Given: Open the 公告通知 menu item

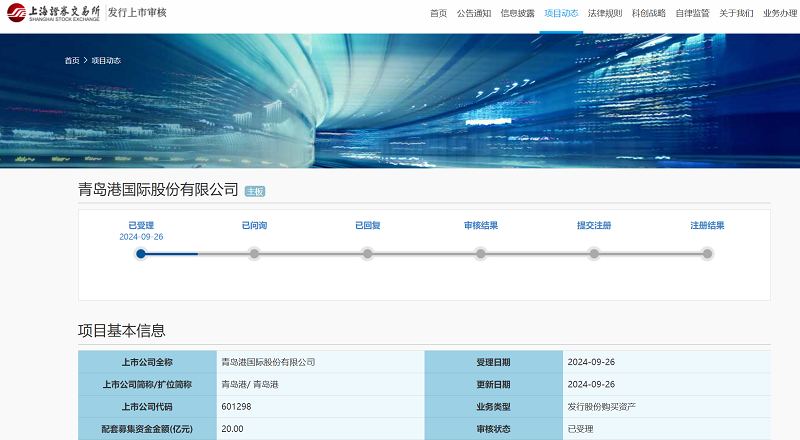Looking at the screenshot, I should 474,13.
